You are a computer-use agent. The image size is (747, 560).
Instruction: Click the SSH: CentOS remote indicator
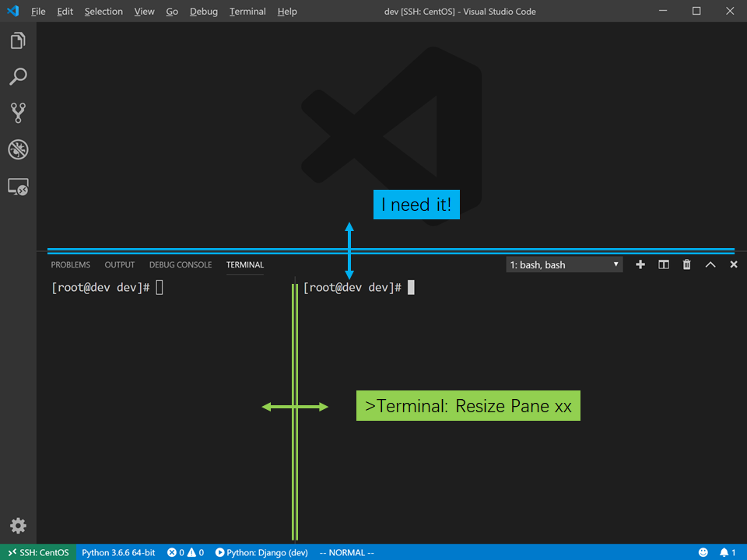coord(38,552)
